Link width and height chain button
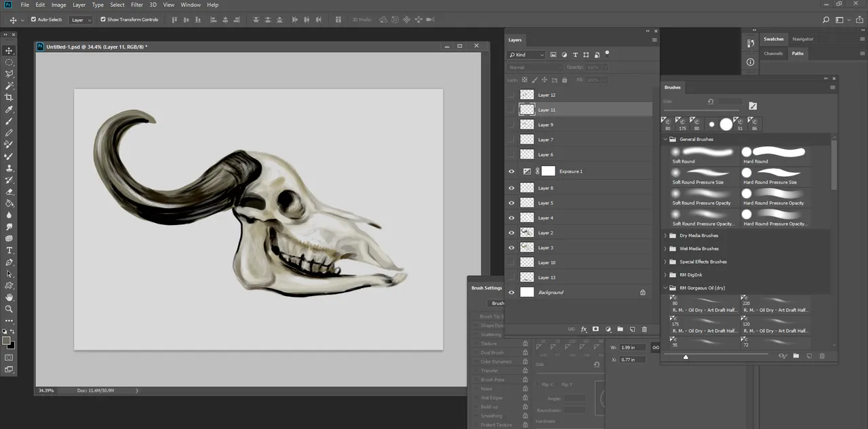Image resolution: width=868 pixels, height=429 pixels. (655, 348)
